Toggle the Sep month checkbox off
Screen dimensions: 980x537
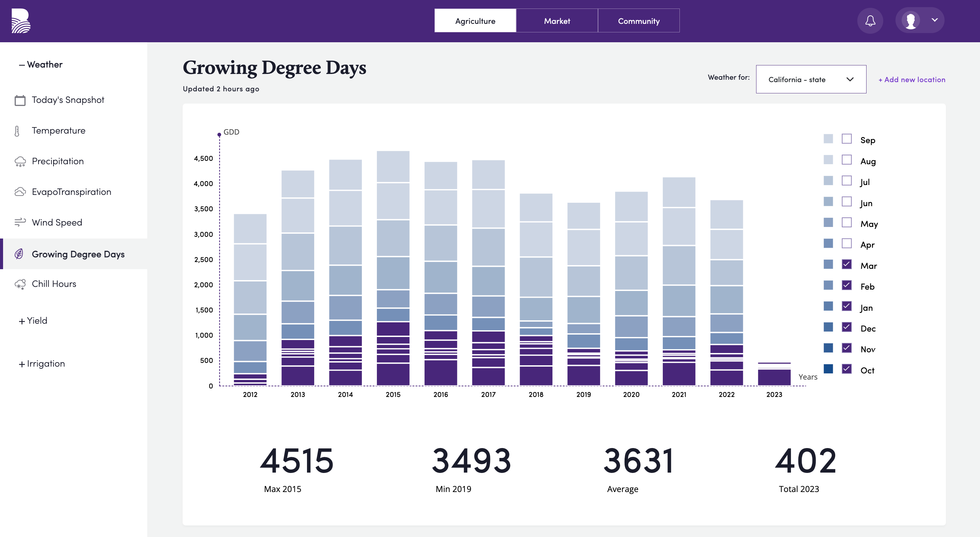point(846,140)
